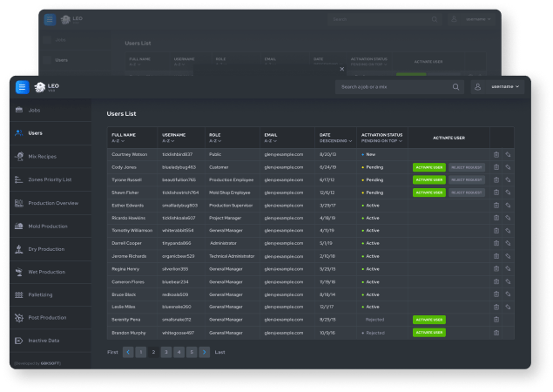Viewport: 553px width, 392px height.
Task: Open Zones Priority List in sidebar
Action: 51,179
